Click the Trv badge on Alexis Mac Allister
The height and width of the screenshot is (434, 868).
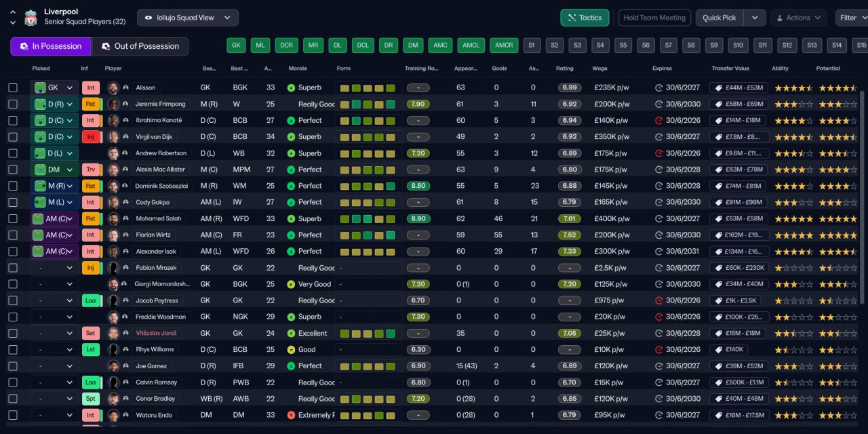(90, 170)
